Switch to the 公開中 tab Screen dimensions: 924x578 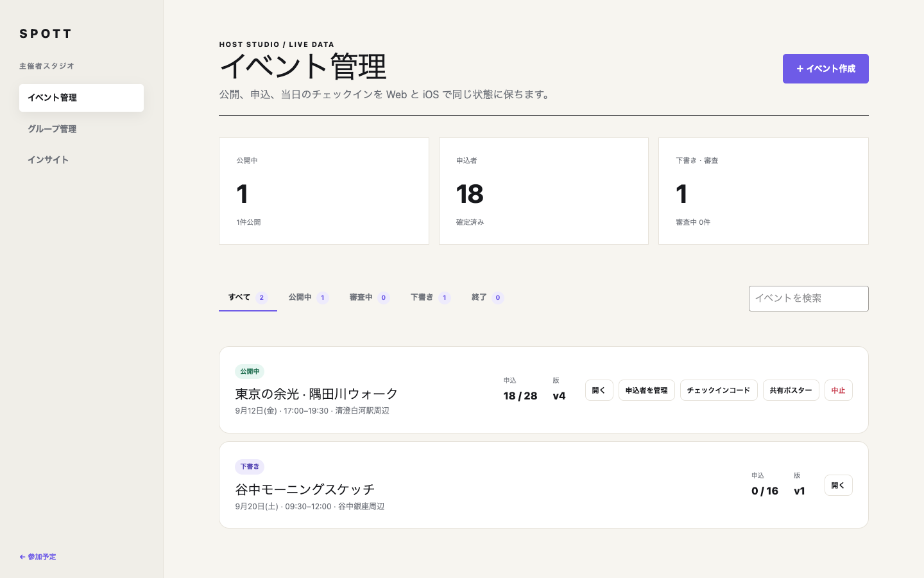[308, 297]
